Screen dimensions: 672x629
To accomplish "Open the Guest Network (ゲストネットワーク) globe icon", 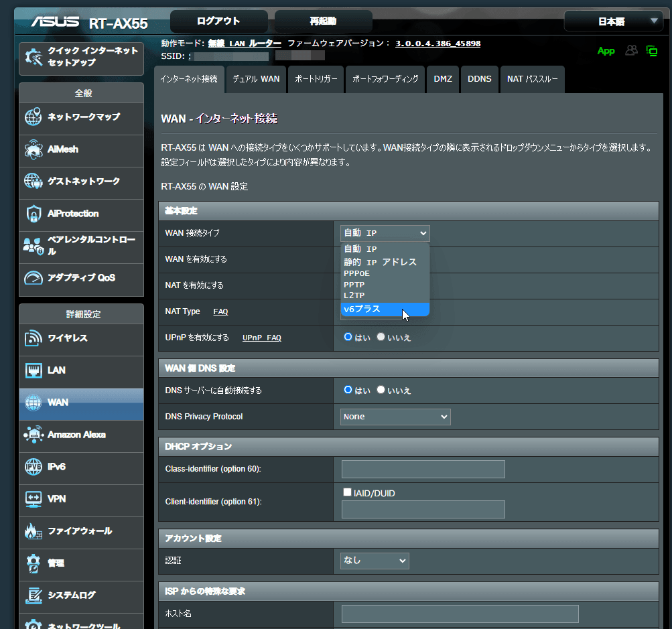I will click(x=33, y=182).
